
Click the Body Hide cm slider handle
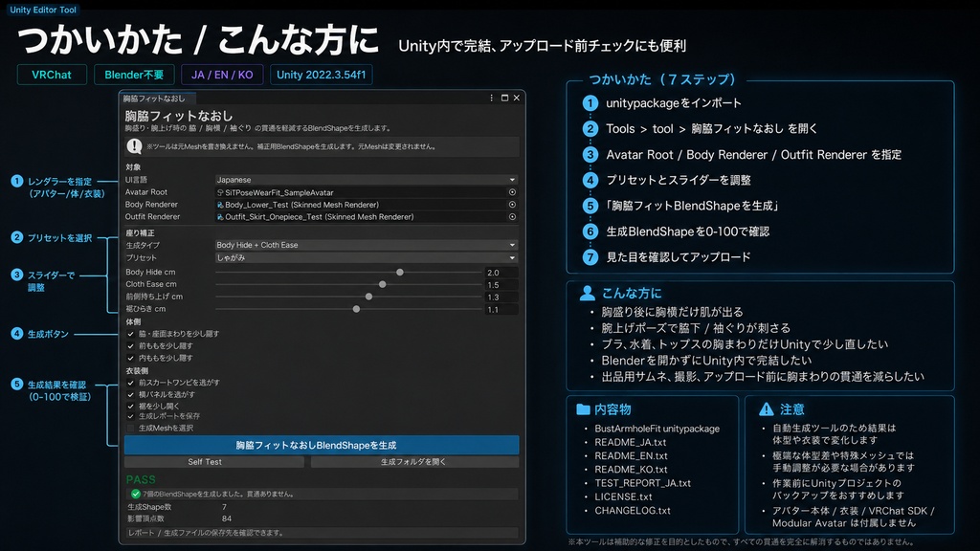[400, 273]
